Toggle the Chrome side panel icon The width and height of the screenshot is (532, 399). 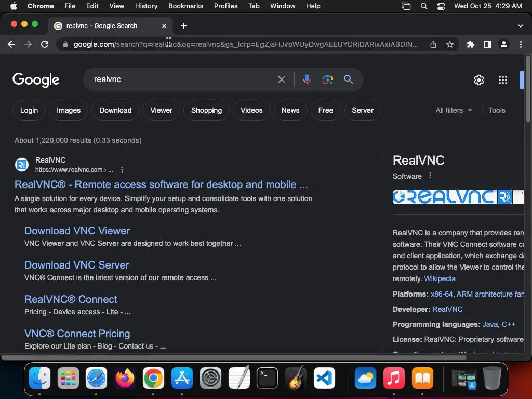click(487, 45)
